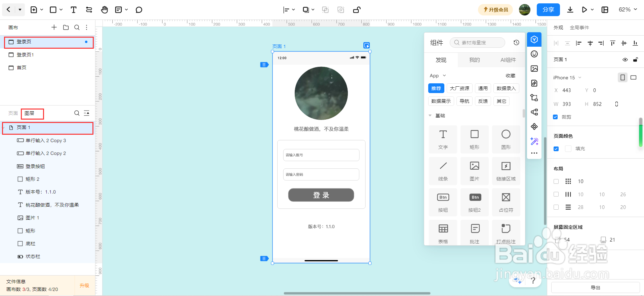The image size is (644, 296).
Task: Enable the column layout checkbox
Action: click(x=556, y=194)
